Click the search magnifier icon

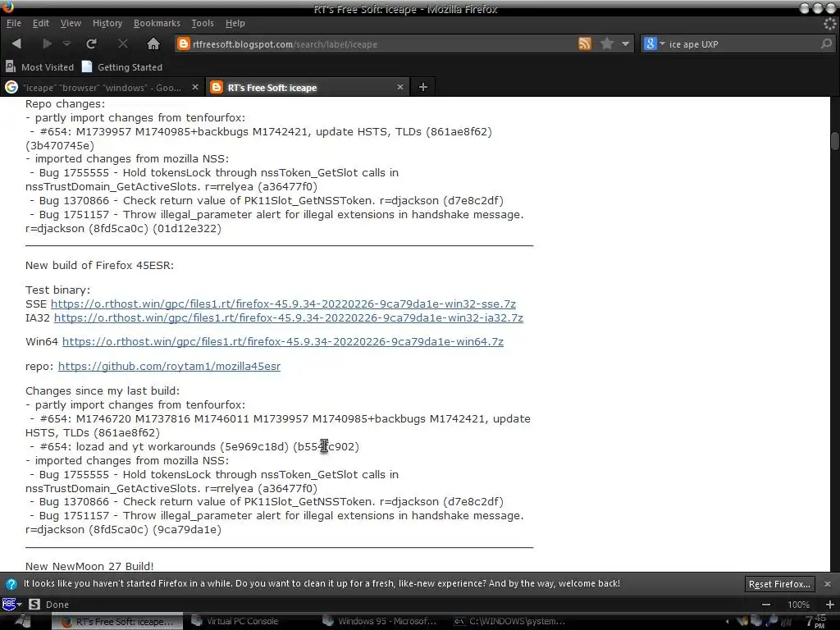point(827,44)
